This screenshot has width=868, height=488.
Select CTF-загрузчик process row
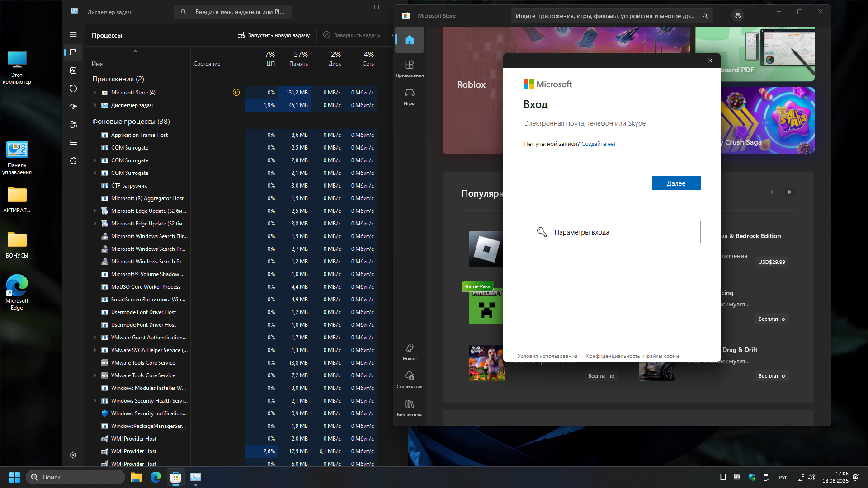tap(231, 186)
